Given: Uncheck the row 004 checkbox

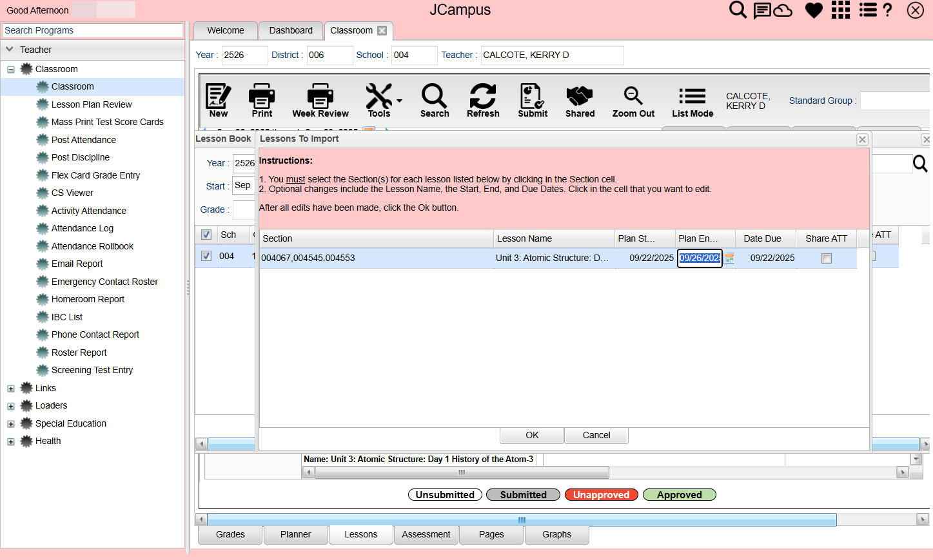Looking at the screenshot, I should click(206, 256).
